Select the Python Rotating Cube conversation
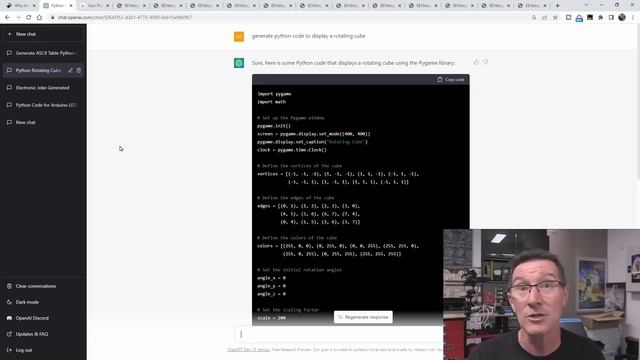This screenshot has height=360, width=640. [38, 71]
